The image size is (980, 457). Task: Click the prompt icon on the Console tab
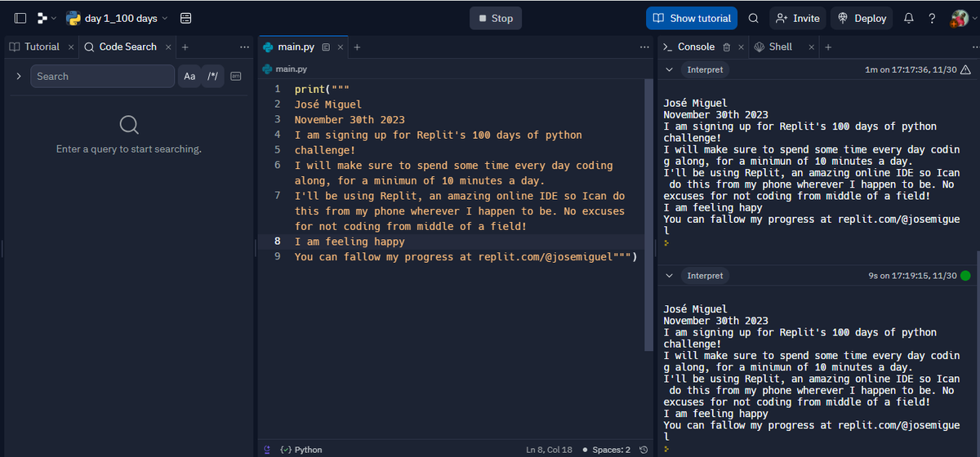click(668, 47)
